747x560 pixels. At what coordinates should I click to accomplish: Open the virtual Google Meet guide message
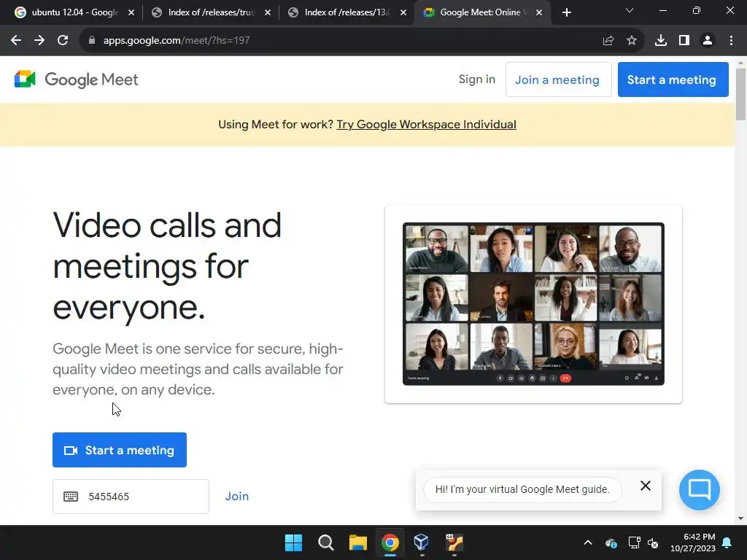[522, 489]
